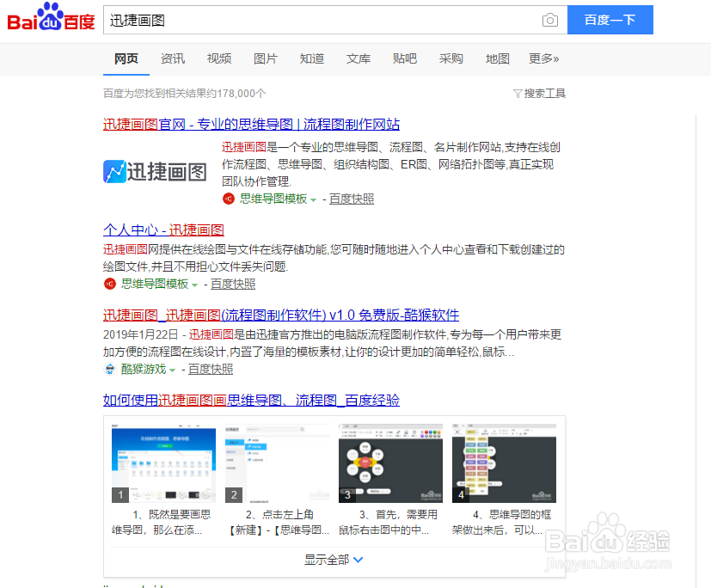Select the 资讯 tab
The height and width of the screenshot is (588, 711).
172,58
